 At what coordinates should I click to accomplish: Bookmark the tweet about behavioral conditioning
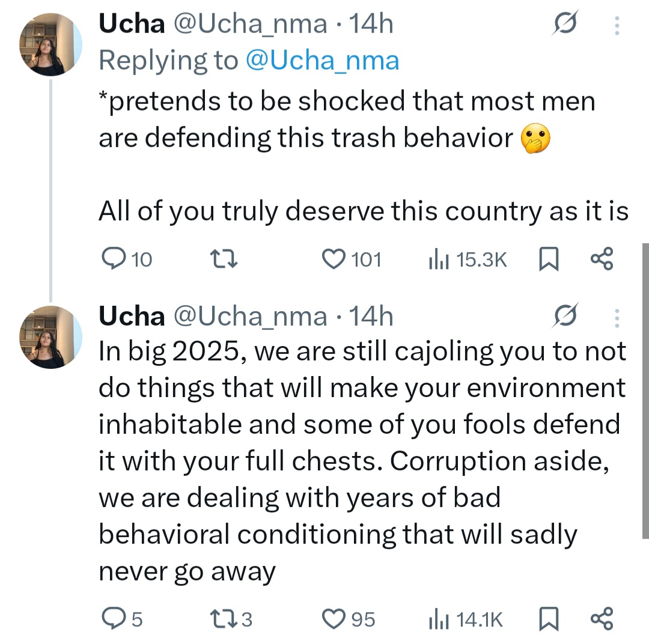(548, 619)
